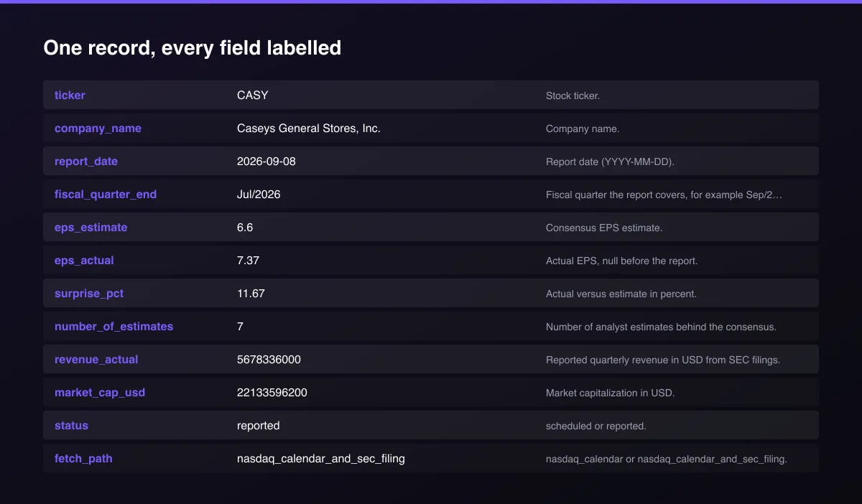
Task: Click 'Actual versus estimate in percent.' description
Action: (621, 294)
